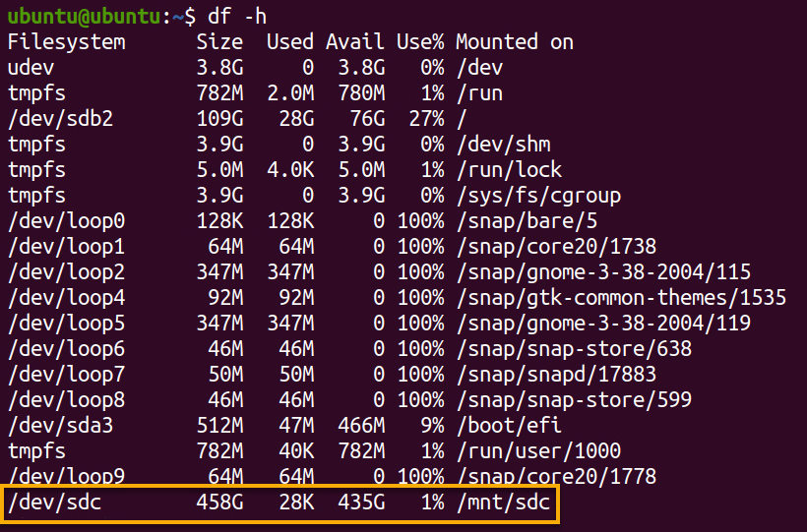Click the '/boot/efi' mount point
The image size is (807, 532).
[x=509, y=426]
